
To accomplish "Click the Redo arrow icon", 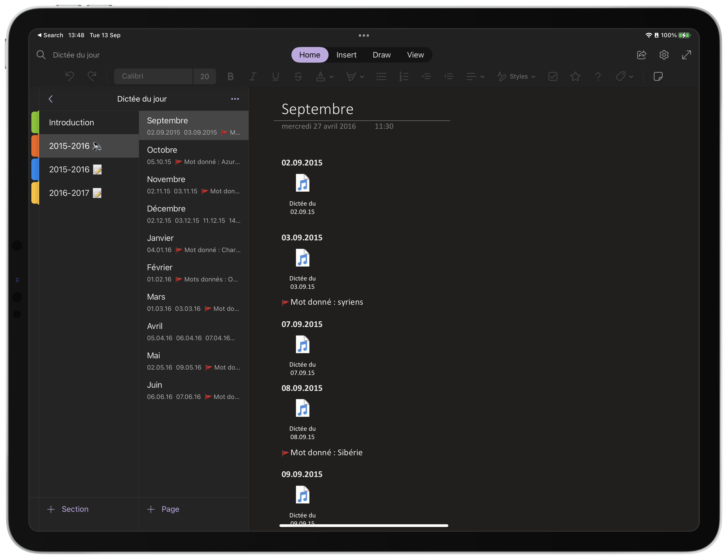I will pyautogui.click(x=92, y=76).
